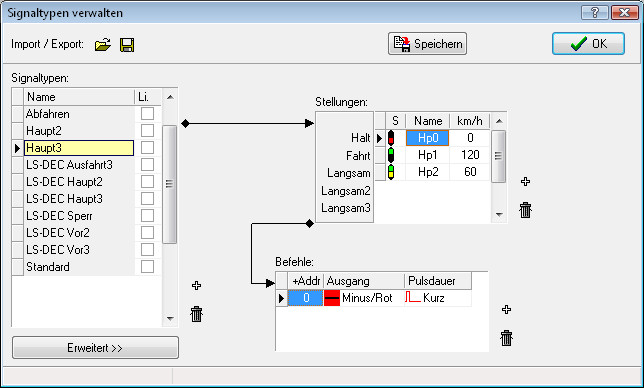Open the import folder icon
644x388 pixels.
coord(103,44)
